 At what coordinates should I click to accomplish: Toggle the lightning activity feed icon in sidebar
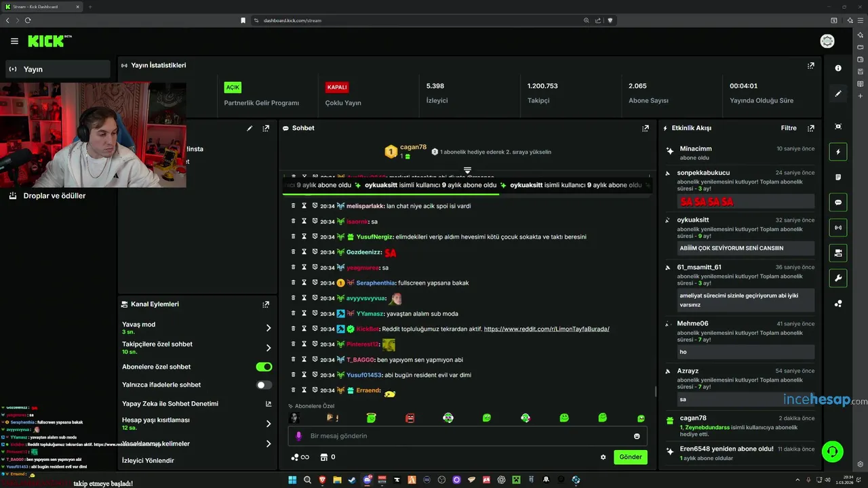click(x=838, y=152)
